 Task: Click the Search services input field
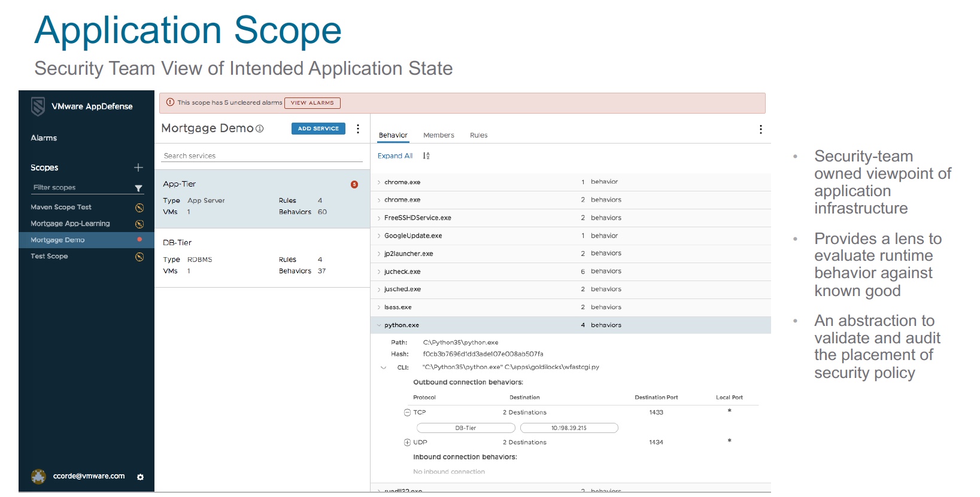click(262, 155)
